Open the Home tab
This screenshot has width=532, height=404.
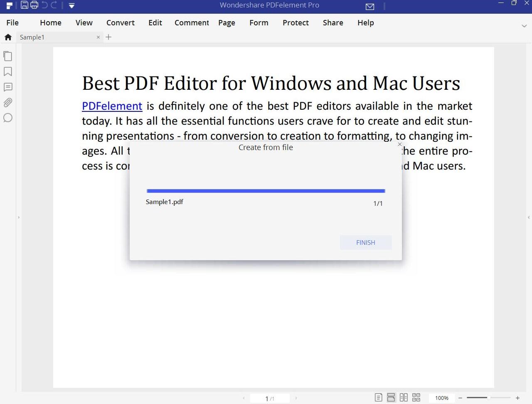click(x=51, y=23)
